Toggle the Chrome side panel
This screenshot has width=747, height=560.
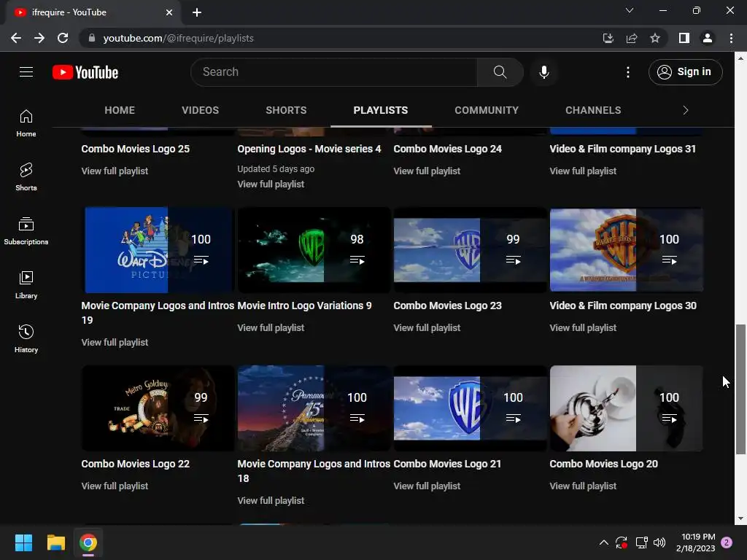click(684, 38)
